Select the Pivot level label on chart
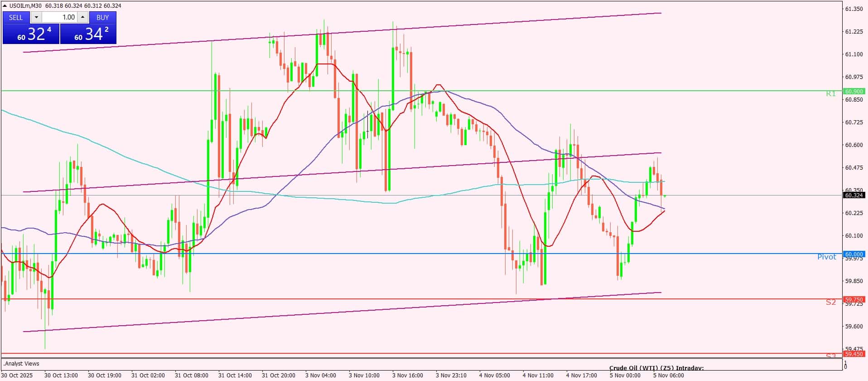The image size is (868, 381). 826,257
